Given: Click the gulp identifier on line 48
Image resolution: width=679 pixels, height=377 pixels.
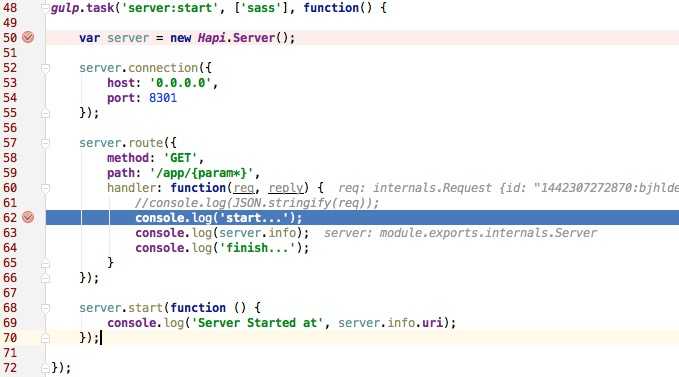Looking at the screenshot, I should click(65, 8).
